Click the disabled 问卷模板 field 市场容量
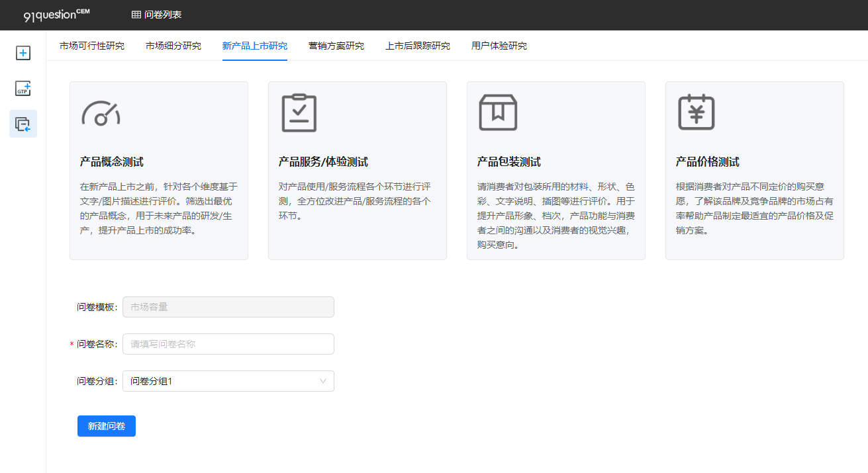Viewport: 868px width, 473px height. click(228, 307)
